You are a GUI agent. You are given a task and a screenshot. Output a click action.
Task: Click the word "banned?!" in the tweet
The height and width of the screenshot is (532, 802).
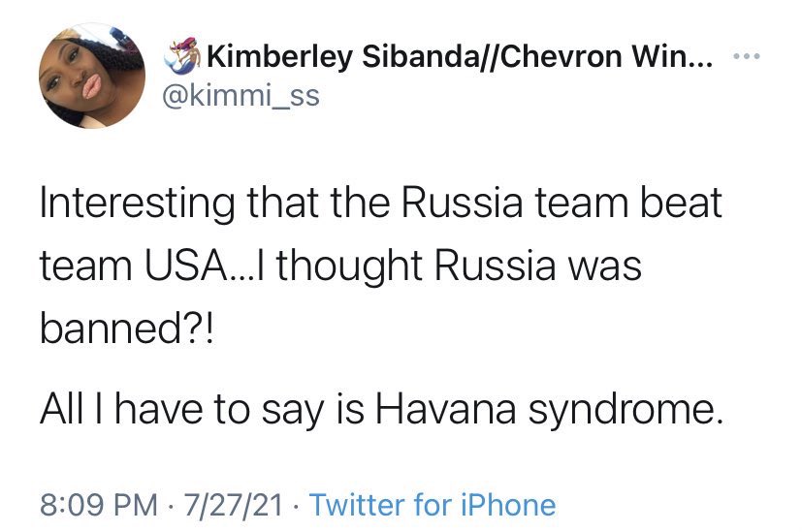coord(124,325)
